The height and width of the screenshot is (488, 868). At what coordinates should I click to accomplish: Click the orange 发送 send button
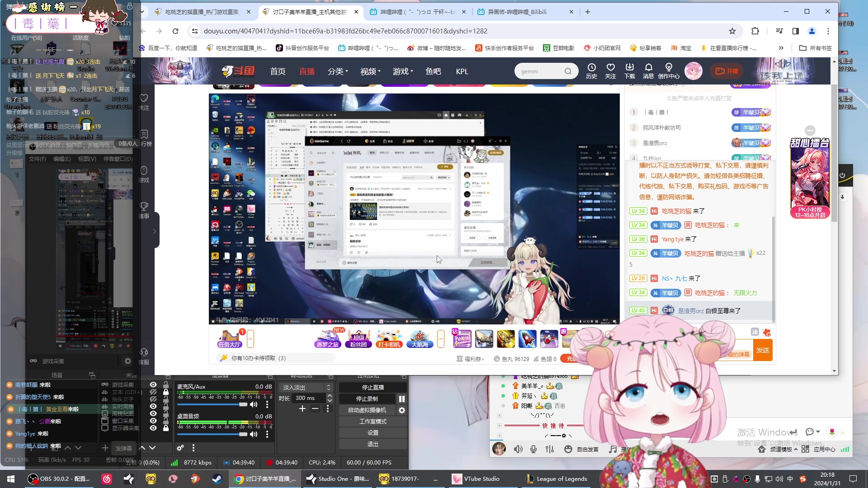tap(763, 350)
